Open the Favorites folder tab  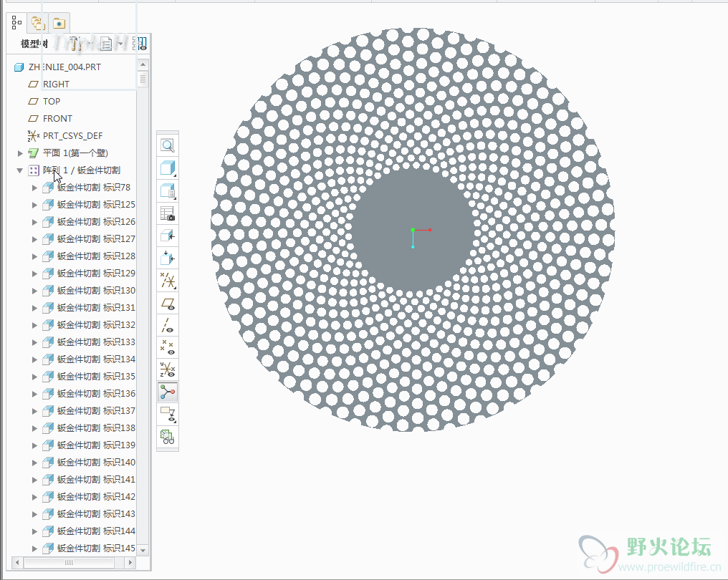[x=59, y=23]
